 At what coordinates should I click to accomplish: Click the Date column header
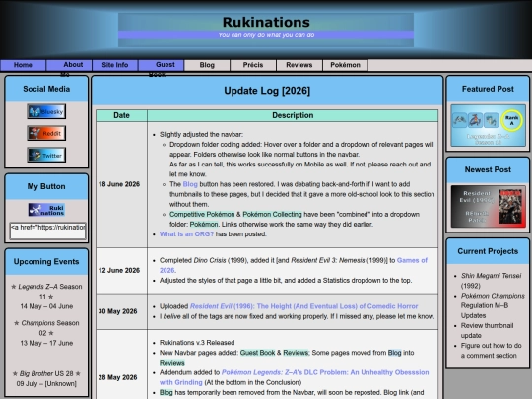(x=121, y=115)
